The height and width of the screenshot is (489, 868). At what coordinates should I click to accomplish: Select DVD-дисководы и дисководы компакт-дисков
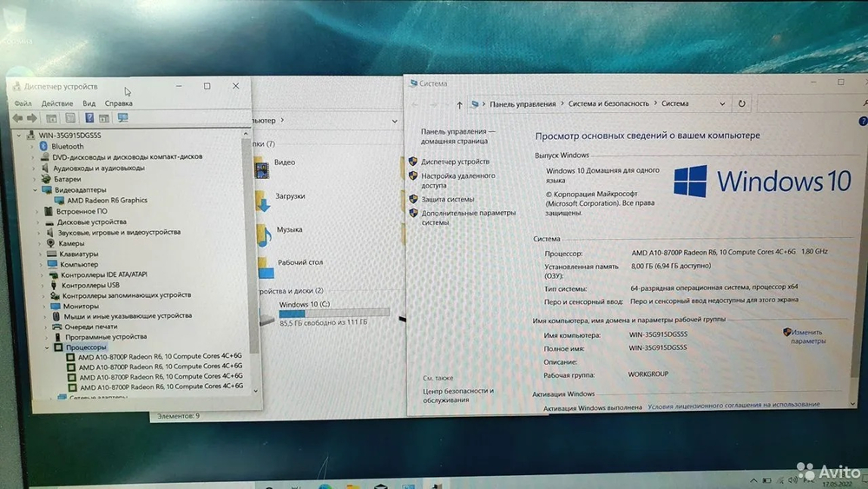coord(128,156)
